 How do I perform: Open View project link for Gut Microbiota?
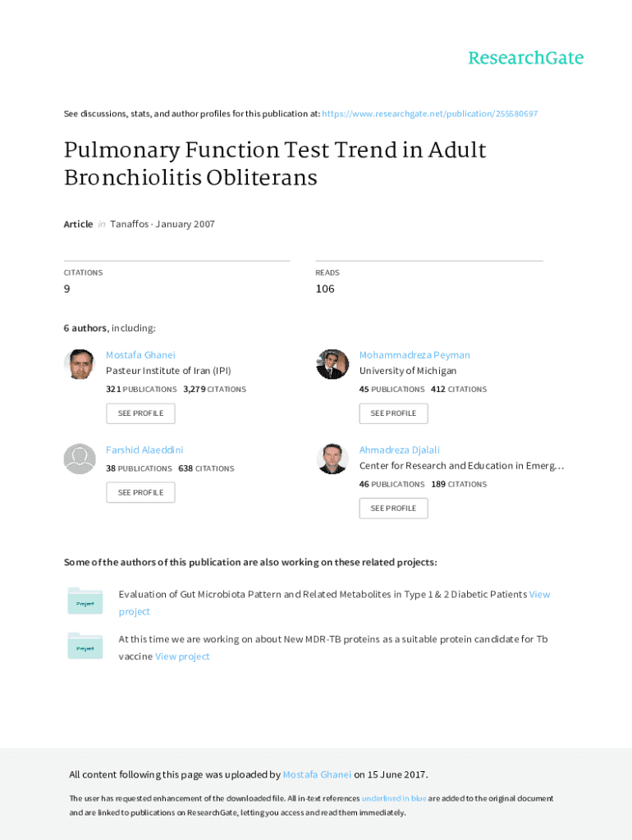(x=539, y=595)
